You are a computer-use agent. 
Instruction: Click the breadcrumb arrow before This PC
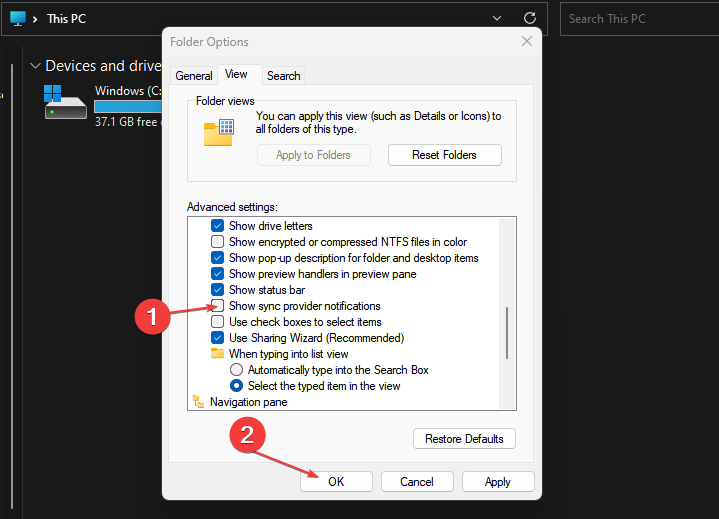point(35,19)
